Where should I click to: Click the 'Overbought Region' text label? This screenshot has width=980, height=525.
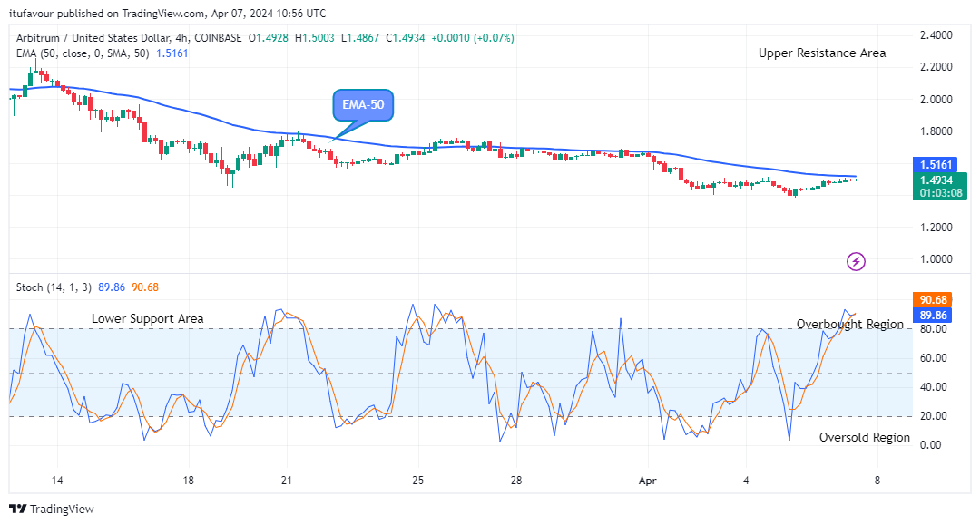point(850,324)
